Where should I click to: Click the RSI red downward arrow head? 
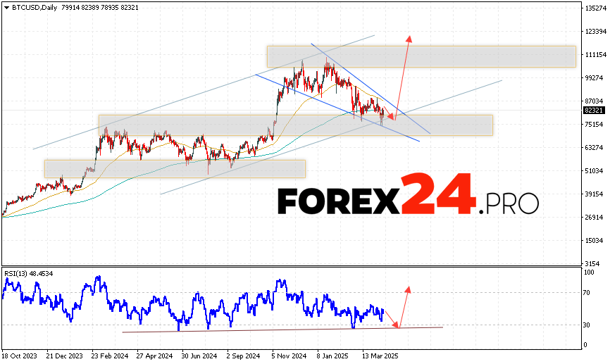(397, 325)
